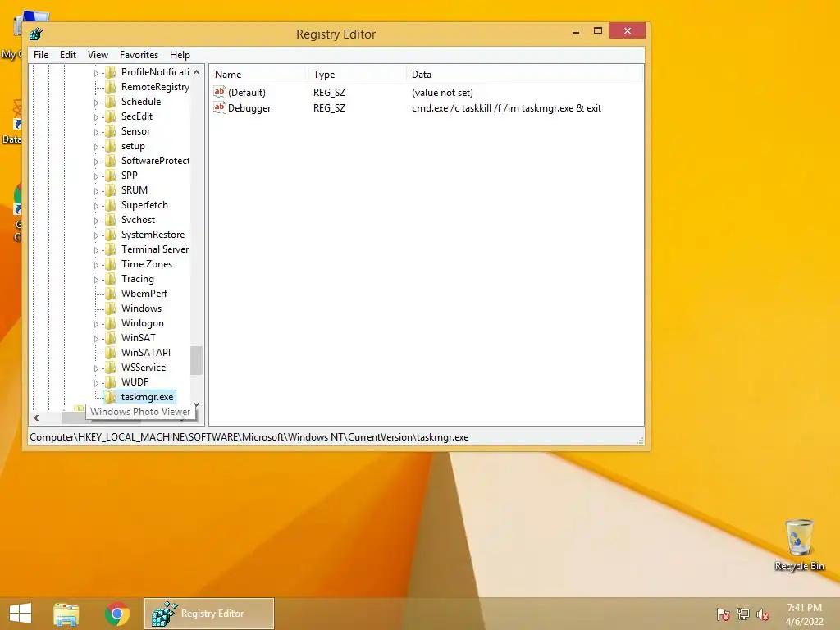Screen dimensions: 840x630
Task: Expand the Superfetch key
Action: [96, 205]
